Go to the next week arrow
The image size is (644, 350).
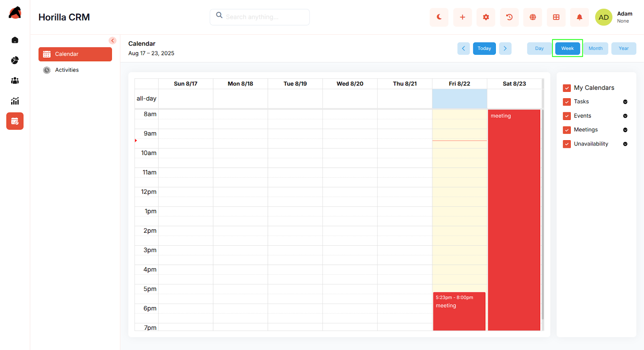pyautogui.click(x=505, y=48)
